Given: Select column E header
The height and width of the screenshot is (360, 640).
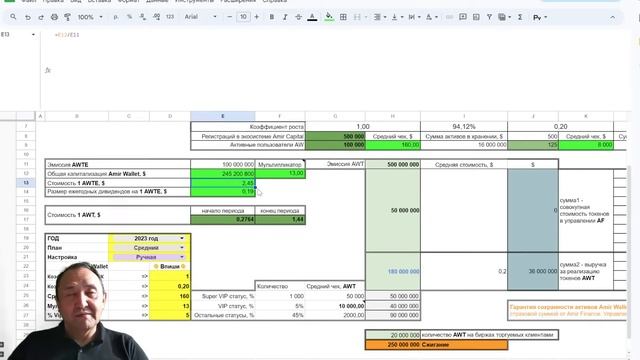Looking at the screenshot, I should click(x=223, y=116).
